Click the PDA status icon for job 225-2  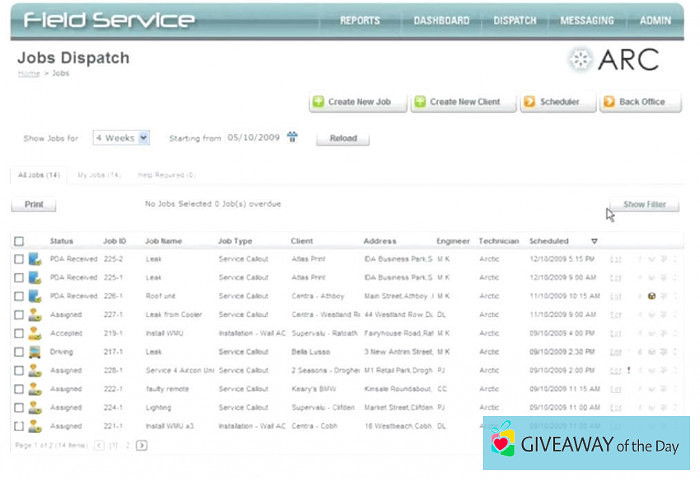[x=35, y=259]
